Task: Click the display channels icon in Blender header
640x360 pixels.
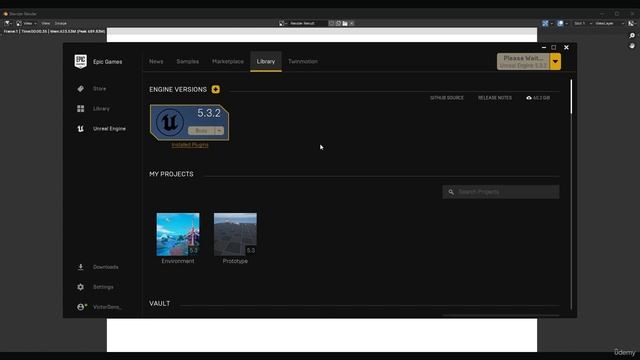Action: tap(560, 23)
